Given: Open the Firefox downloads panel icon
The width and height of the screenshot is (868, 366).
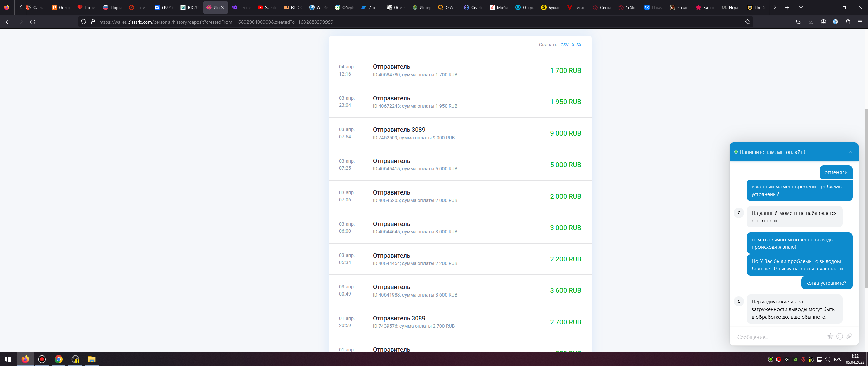Looking at the screenshot, I should [811, 22].
